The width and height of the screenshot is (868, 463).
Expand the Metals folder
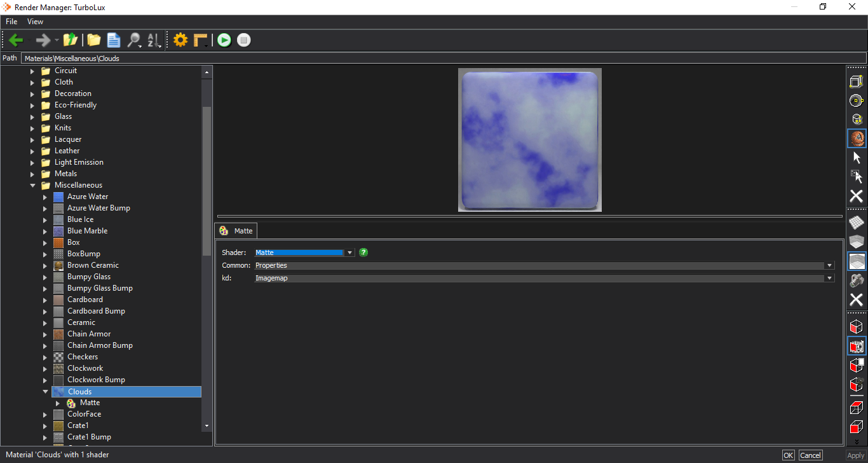point(32,174)
